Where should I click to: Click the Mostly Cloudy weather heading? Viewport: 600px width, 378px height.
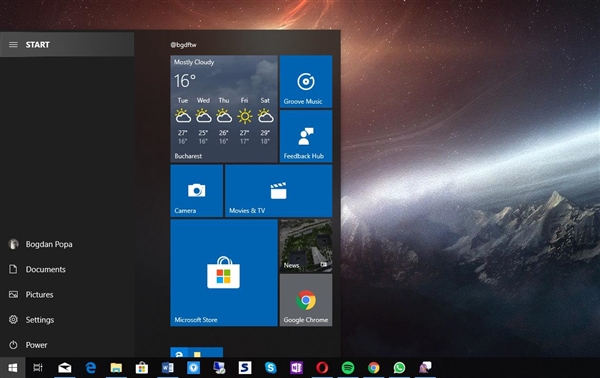click(x=194, y=62)
